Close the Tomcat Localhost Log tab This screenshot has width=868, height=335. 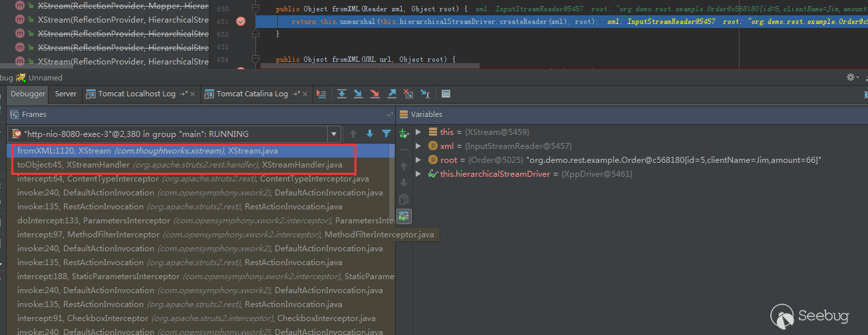pyautogui.click(x=193, y=94)
